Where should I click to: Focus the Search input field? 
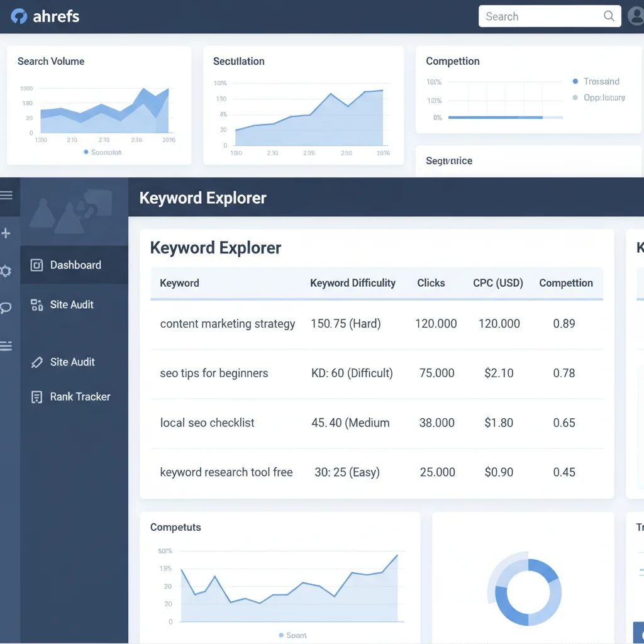tap(550, 16)
